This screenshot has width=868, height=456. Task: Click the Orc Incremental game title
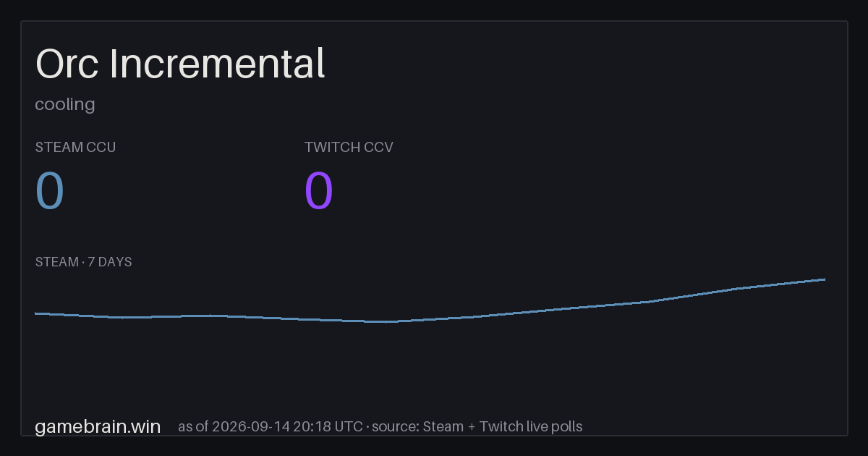pos(180,64)
